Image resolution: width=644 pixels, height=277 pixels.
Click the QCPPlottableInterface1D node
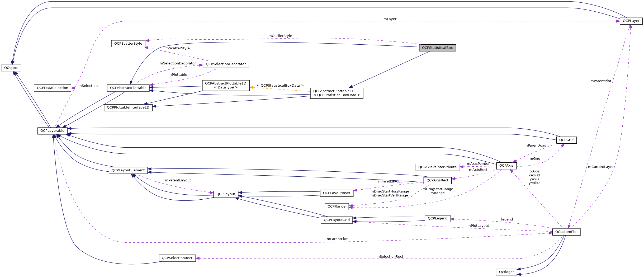pyautogui.click(x=129, y=107)
